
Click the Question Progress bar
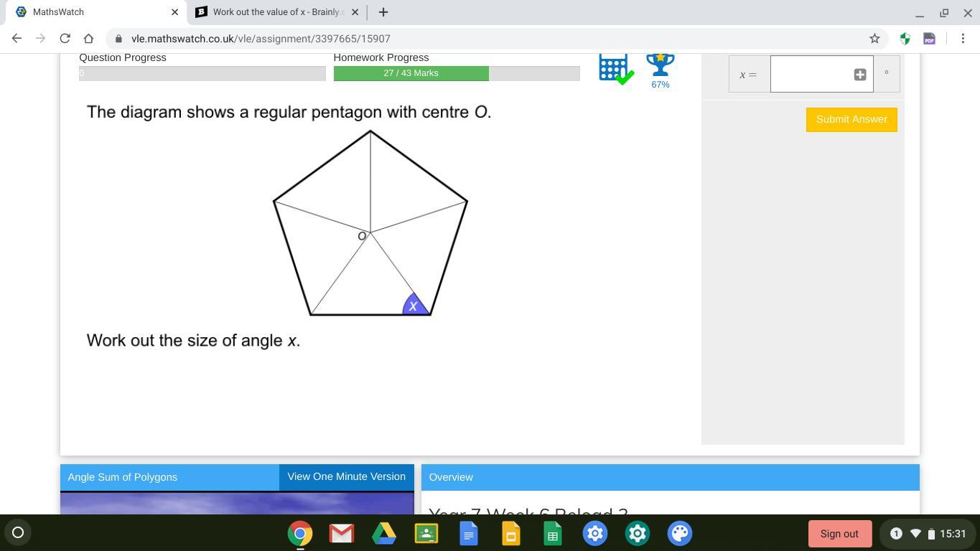(x=202, y=73)
